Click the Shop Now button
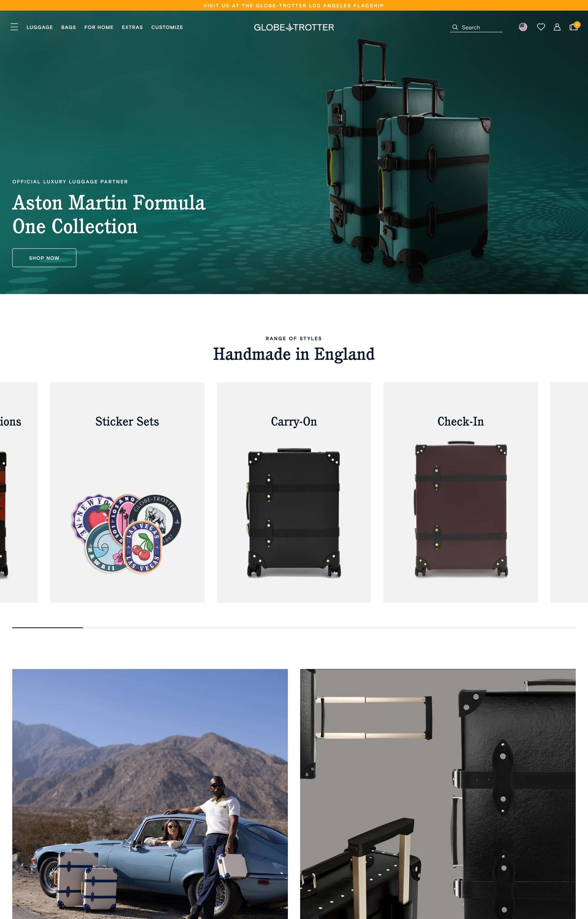This screenshot has height=919, width=588. coord(44,258)
